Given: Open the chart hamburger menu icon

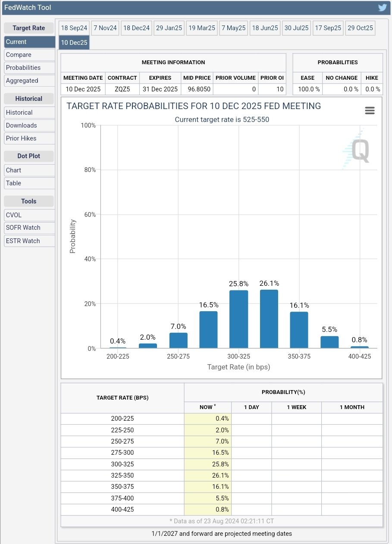Looking at the screenshot, I should [x=370, y=111].
